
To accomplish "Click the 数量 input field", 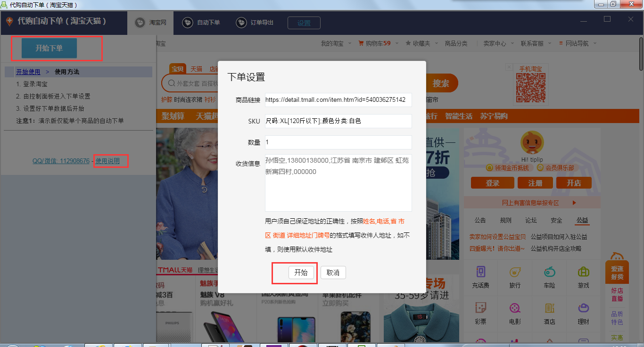I will pos(339,142).
